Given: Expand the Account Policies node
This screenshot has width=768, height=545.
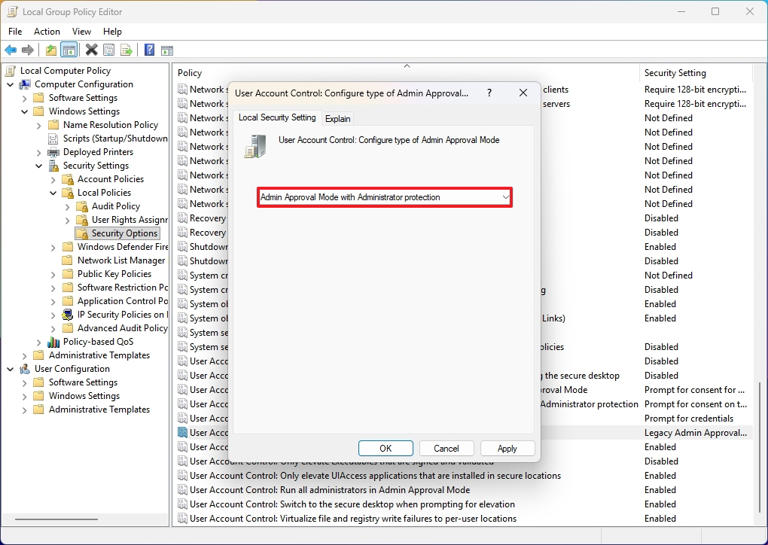Looking at the screenshot, I should (x=53, y=180).
